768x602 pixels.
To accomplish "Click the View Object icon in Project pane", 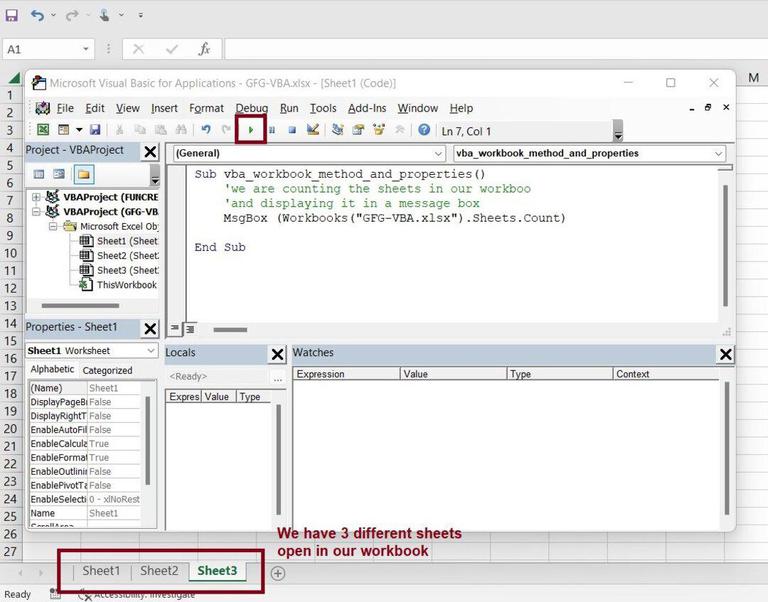I will coord(59,174).
